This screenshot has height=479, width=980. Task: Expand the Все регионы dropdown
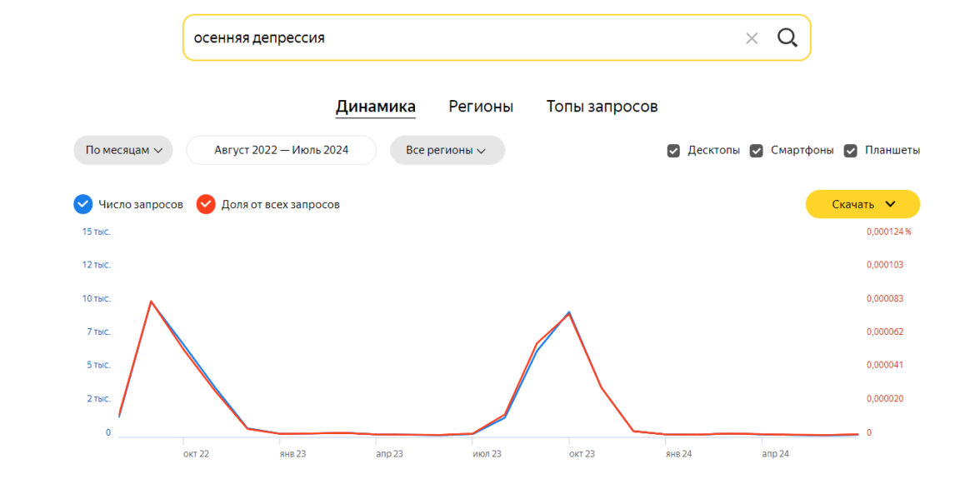(x=447, y=151)
